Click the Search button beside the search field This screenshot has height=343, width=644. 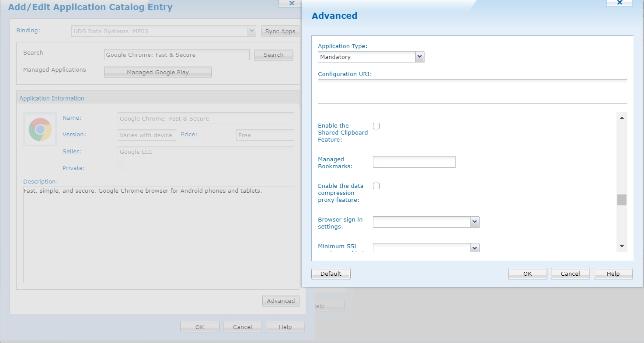tap(273, 55)
